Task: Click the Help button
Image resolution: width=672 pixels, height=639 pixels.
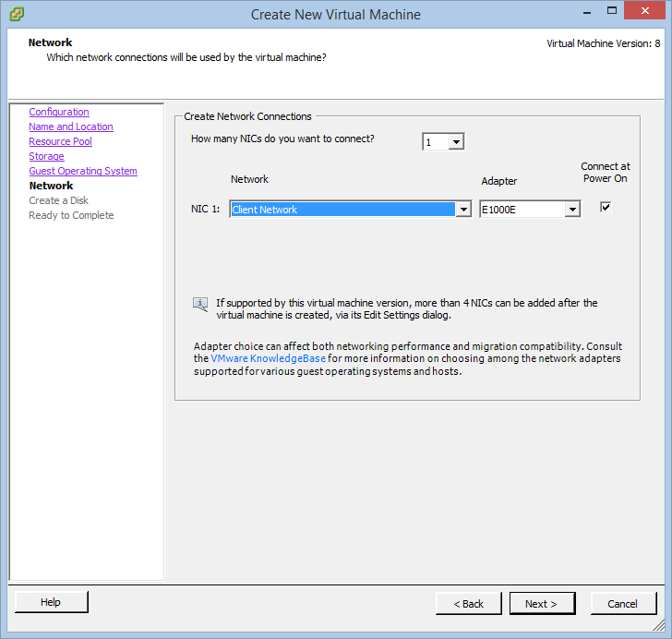Action: tap(51, 602)
